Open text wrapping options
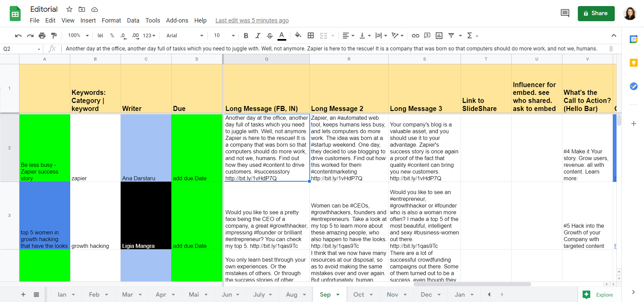 [x=381, y=36]
